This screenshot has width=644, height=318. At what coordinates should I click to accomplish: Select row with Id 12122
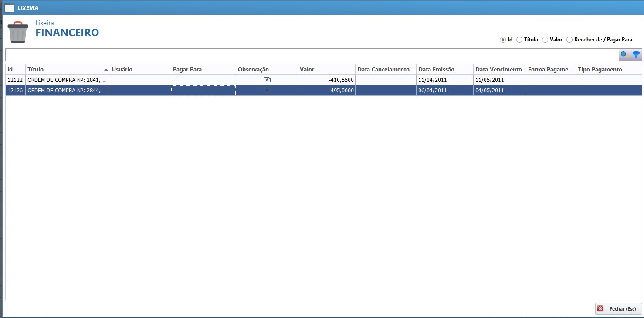coord(15,80)
